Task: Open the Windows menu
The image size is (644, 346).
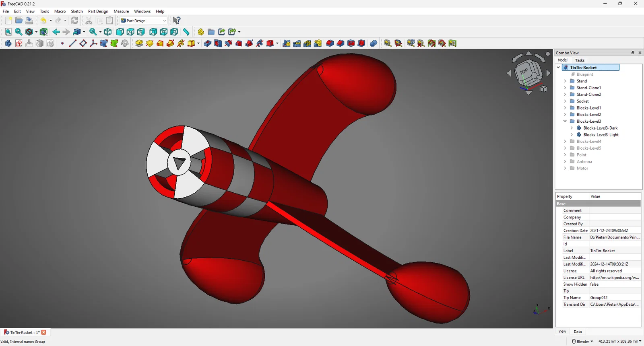Action: point(142,11)
